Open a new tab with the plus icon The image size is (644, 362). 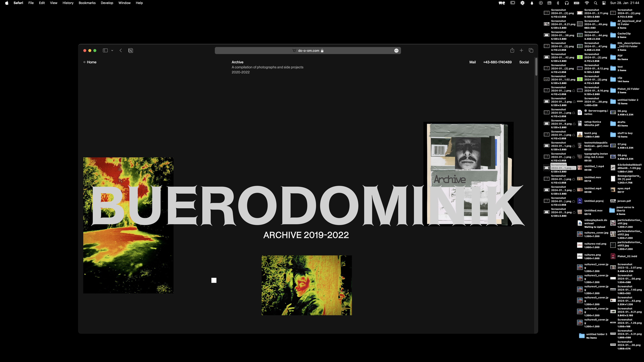click(521, 50)
